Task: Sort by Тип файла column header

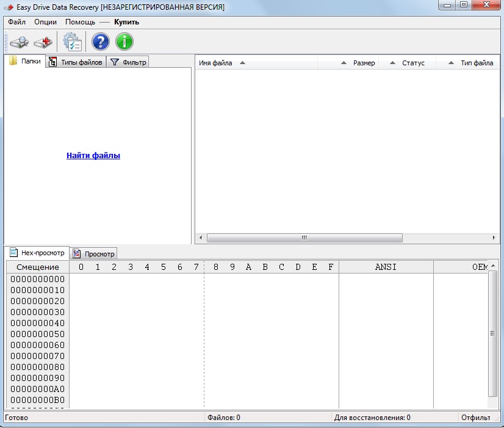Action: pyautogui.click(x=467, y=63)
